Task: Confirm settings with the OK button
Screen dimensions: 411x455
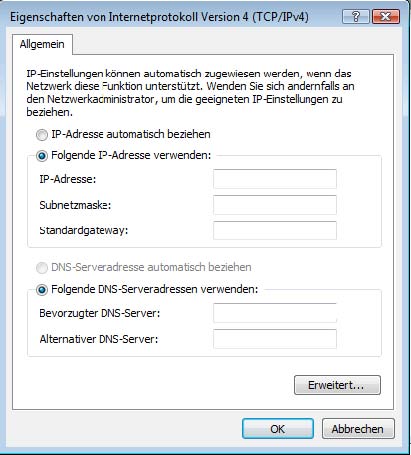Action: pyautogui.click(x=278, y=429)
